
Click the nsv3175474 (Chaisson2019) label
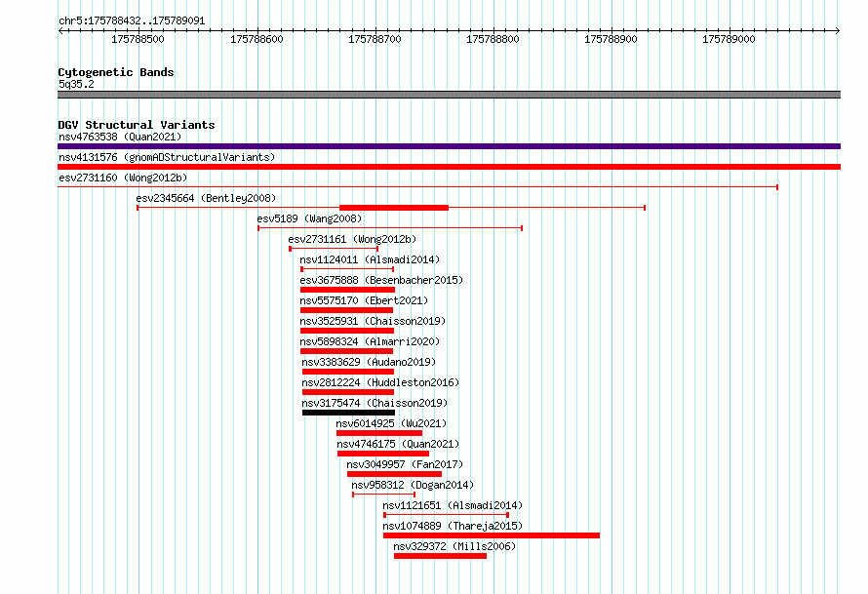tap(375, 403)
